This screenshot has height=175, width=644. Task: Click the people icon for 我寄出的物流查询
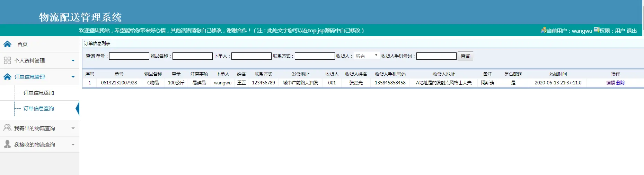[7, 128]
